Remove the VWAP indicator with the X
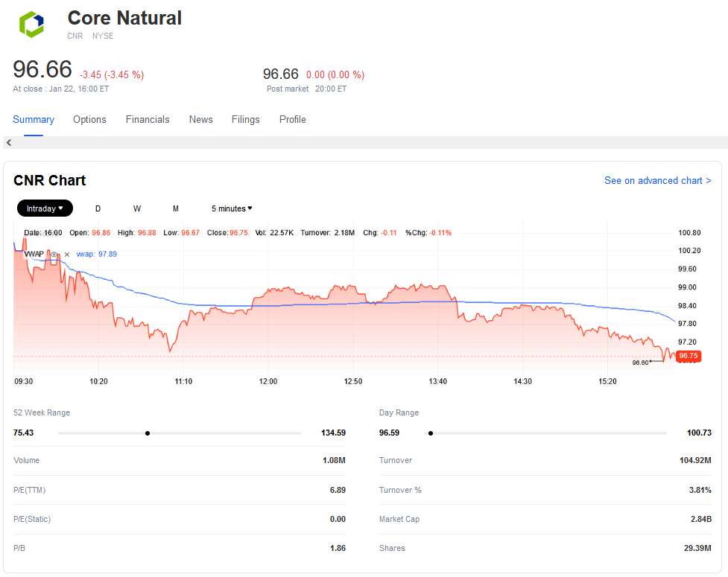Image resolution: width=728 pixels, height=577 pixels. click(66, 254)
